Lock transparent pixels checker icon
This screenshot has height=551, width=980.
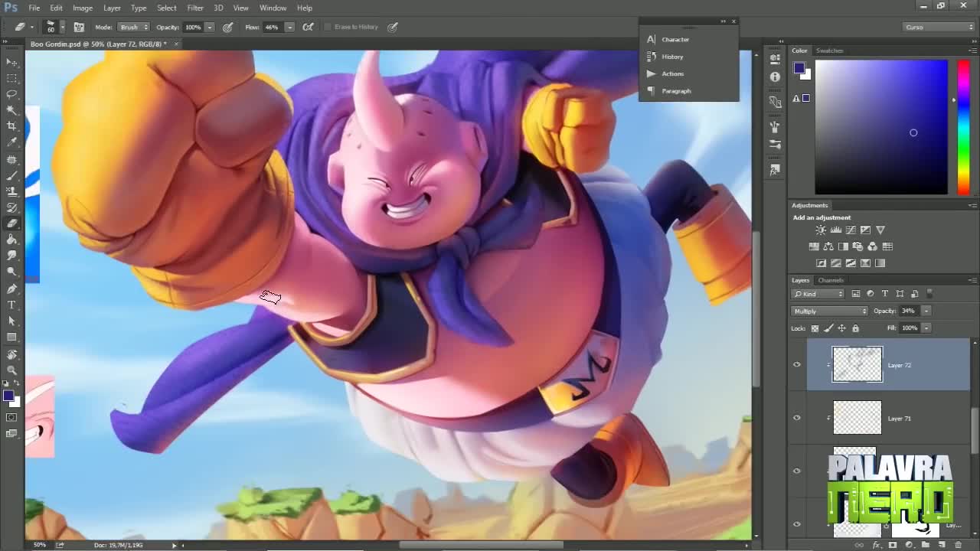pyautogui.click(x=815, y=328)
